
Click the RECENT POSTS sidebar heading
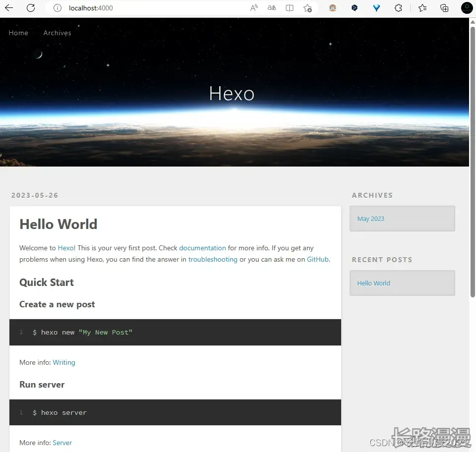coord(382,260)
